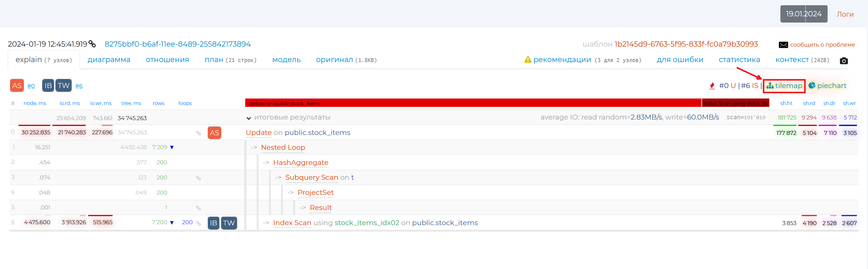Click the link icon in the Subquery Scan row
Viewport: 868px width, 269px height.
198,178
